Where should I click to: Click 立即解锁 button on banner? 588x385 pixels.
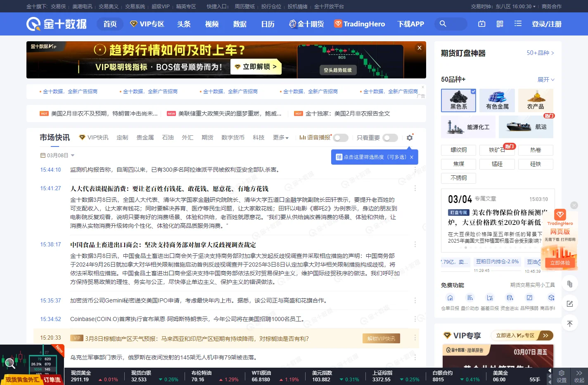256,66
